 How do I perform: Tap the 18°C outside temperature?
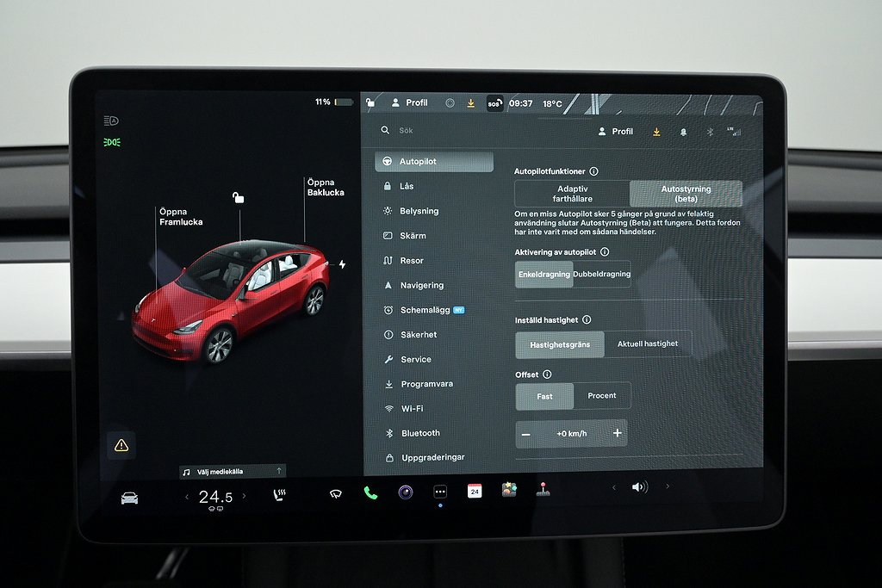(552, 103)
